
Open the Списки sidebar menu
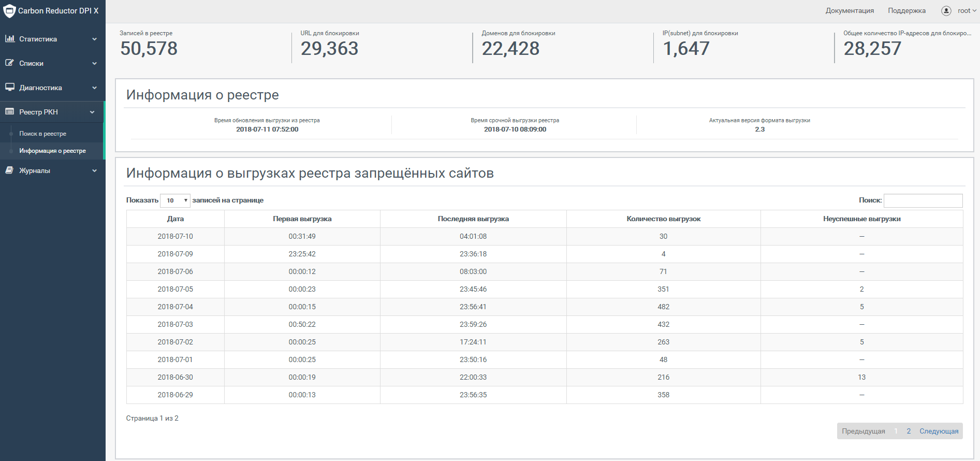click(52, 63)
